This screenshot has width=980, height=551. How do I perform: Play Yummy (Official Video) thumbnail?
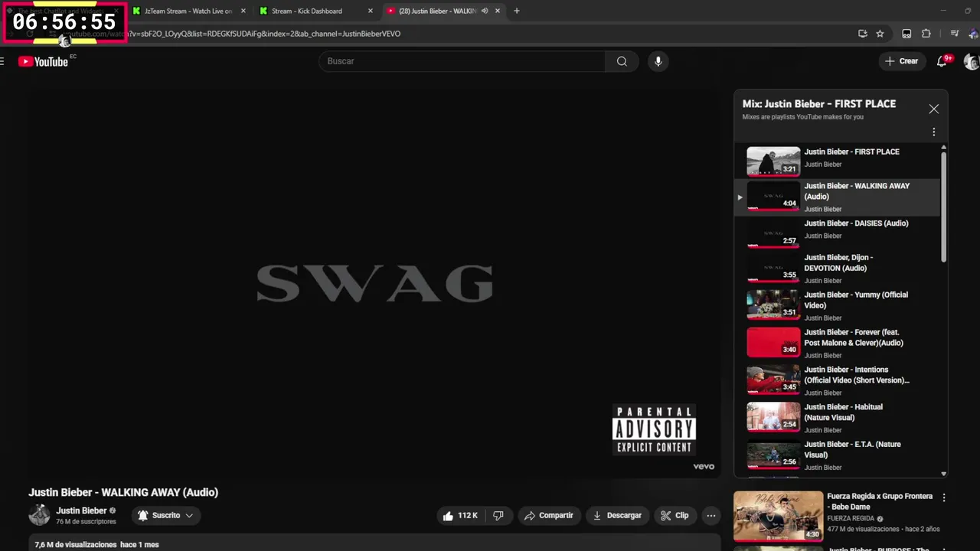773,305
